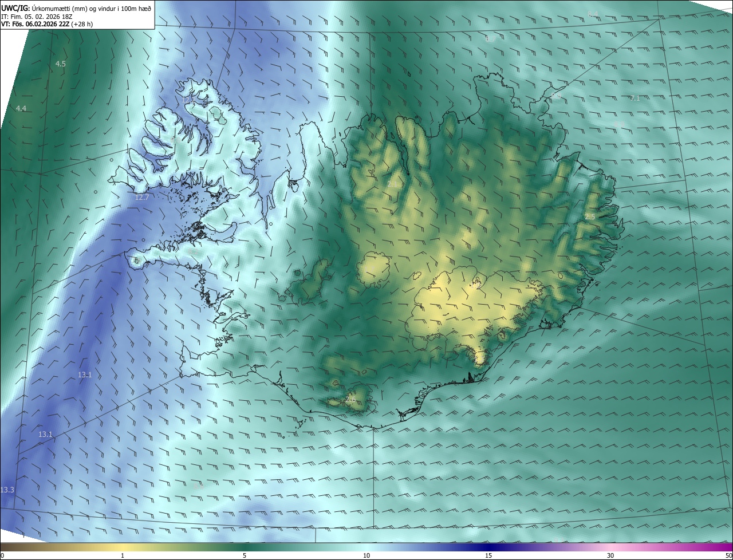Image resolution: width=733 pixels, height=560 pixels.
Task: Click the "12.7" value near Westfjords
Action: tap(141, 198)
